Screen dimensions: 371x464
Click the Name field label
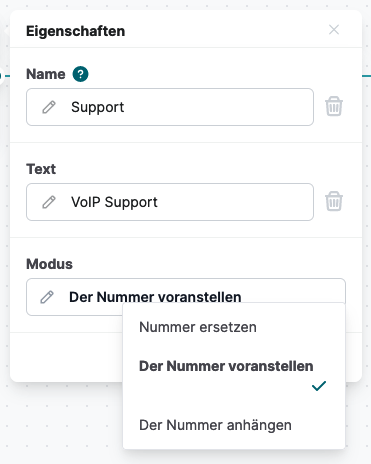(46, 74)
